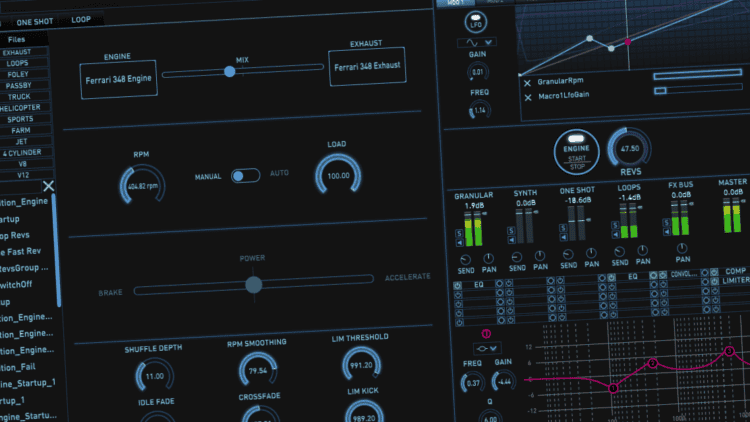Toggle power on the Master COMP slot
The image size is (750, 422).
pyautogui.click(x=714, y=272)
